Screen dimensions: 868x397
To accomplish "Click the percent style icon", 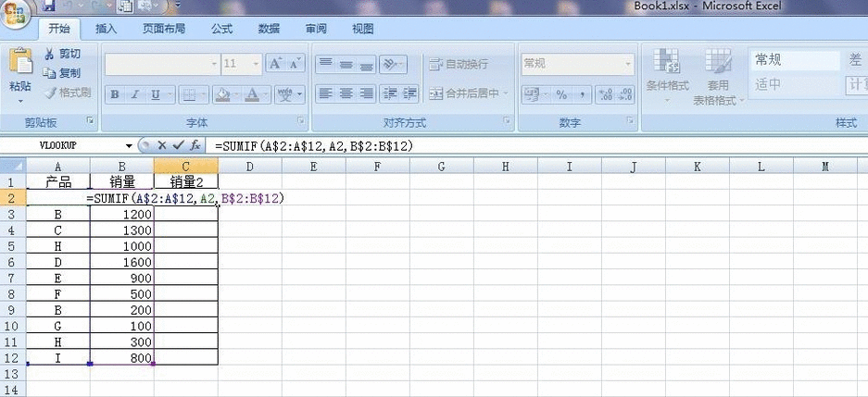I will (x=561, y=93).
